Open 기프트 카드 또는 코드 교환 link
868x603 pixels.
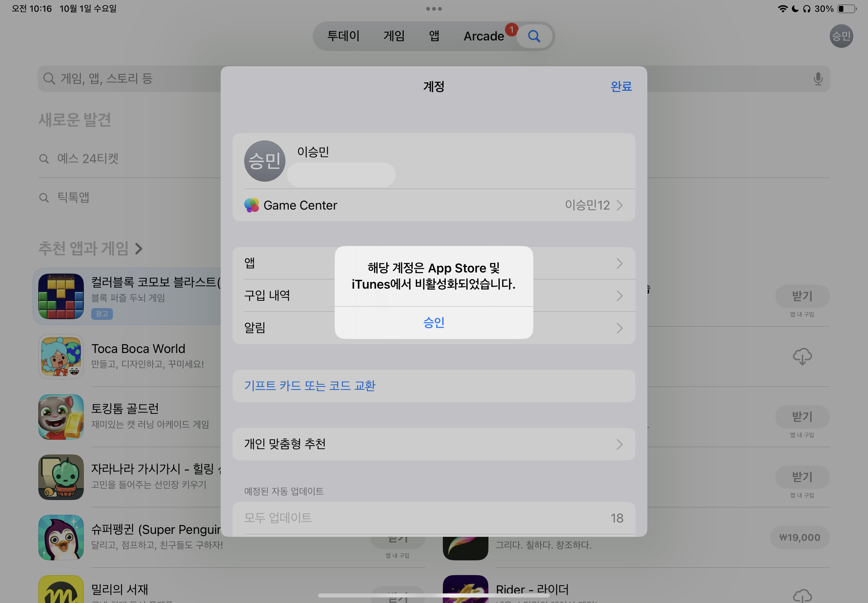pos(309,386)
